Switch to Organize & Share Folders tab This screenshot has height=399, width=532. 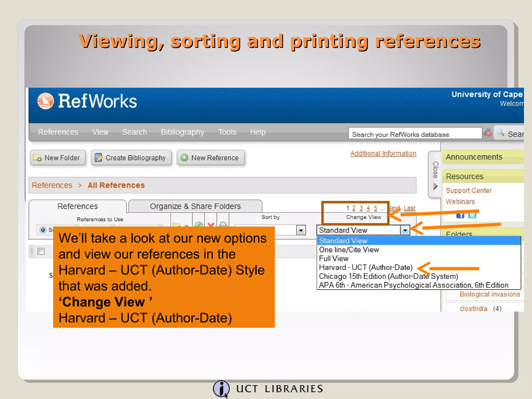click(195, 206)
